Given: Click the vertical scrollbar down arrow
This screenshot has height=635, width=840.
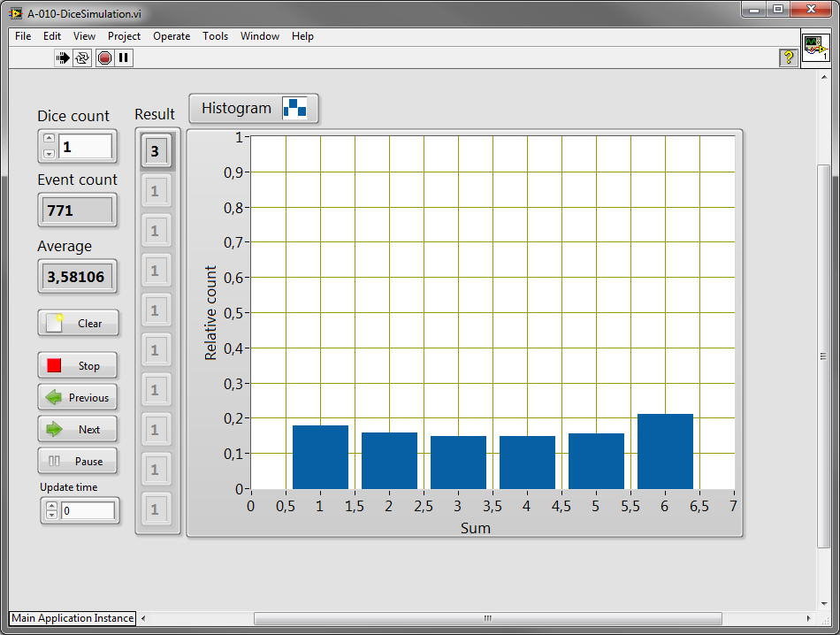Looking at the screenshot, I should (824, 604).
